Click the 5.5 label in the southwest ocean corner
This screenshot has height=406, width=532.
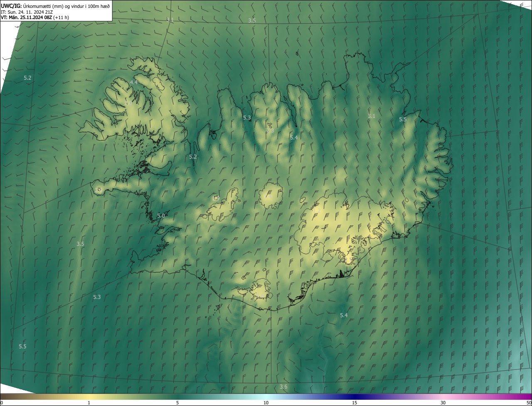(22, 346)
